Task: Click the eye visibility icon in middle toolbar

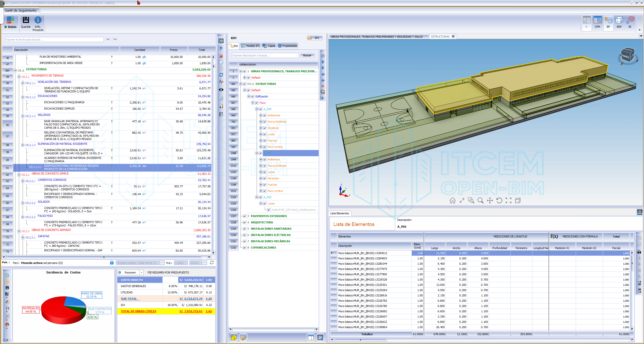Action: point(221,90)
